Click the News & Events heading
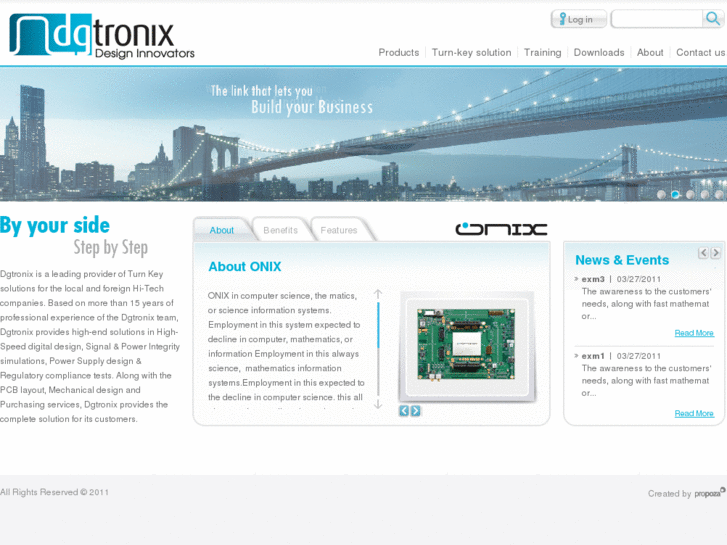The image size is (727, 545). 622,260
